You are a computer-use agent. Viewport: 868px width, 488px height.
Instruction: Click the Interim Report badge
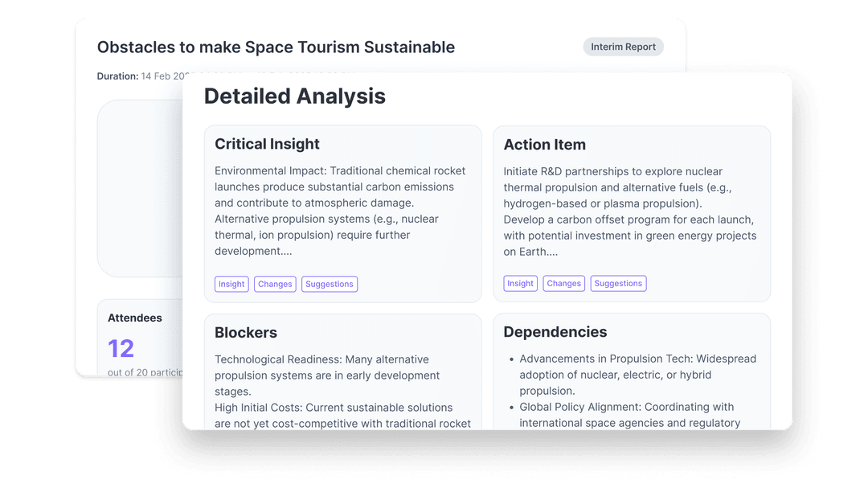tap(623, 47)
